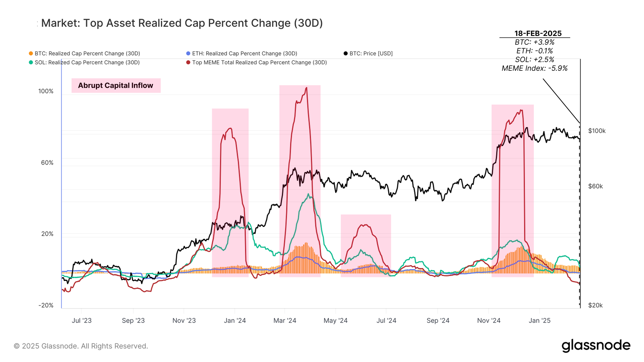644x362 pixels.
Task: Click the green SOL legend dot
Action: 31,62
